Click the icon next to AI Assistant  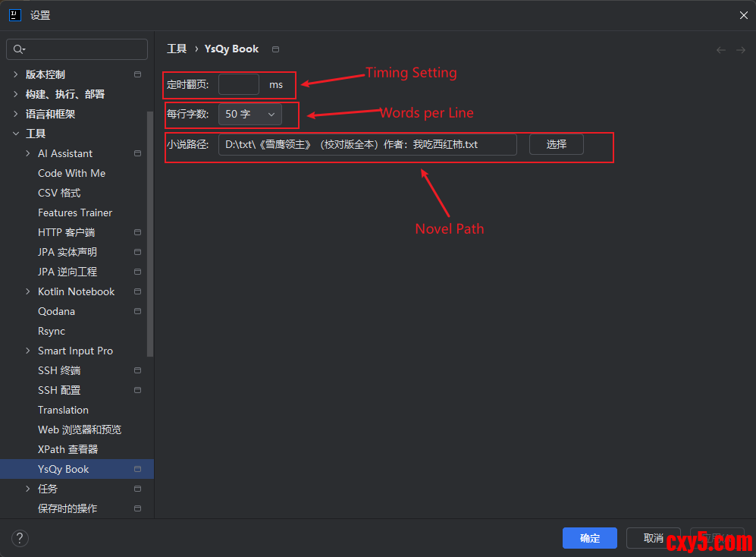(137, 153)
